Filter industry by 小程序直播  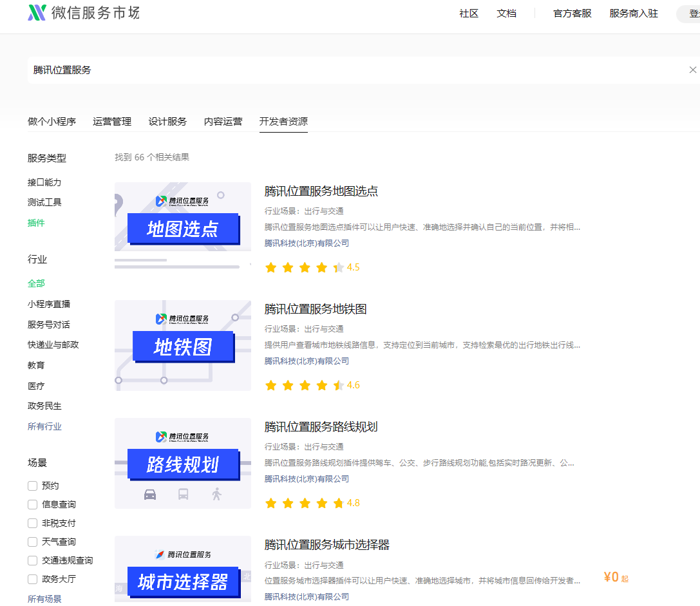tap(49, 304)
